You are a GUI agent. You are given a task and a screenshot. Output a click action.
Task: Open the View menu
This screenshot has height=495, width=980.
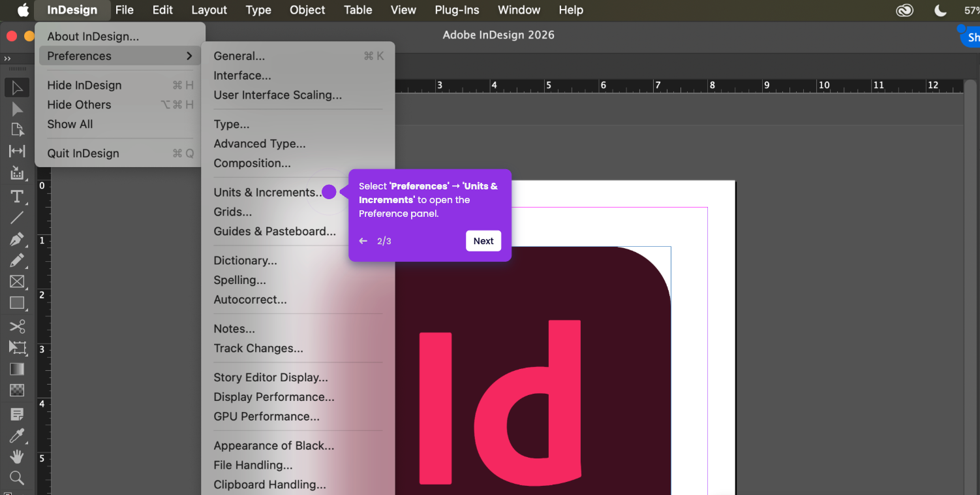403,10
